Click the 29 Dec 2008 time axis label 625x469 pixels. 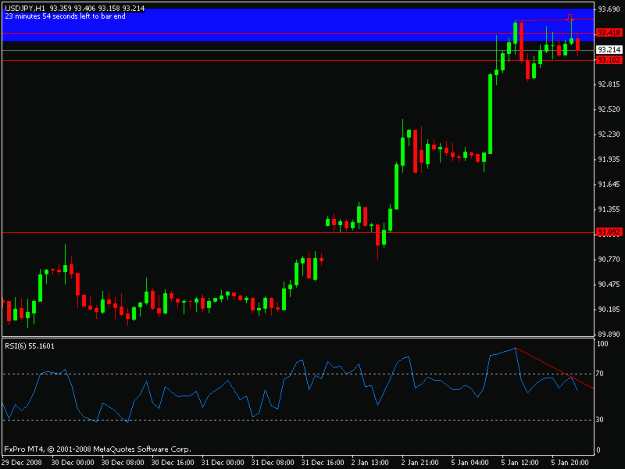pyautogui.click(x=22, y=463)
